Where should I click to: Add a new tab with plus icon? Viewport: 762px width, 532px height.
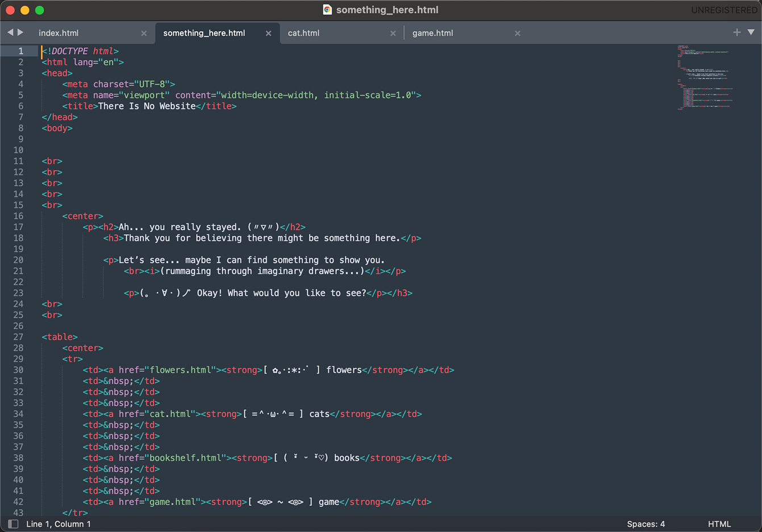(x=737, y=32)
